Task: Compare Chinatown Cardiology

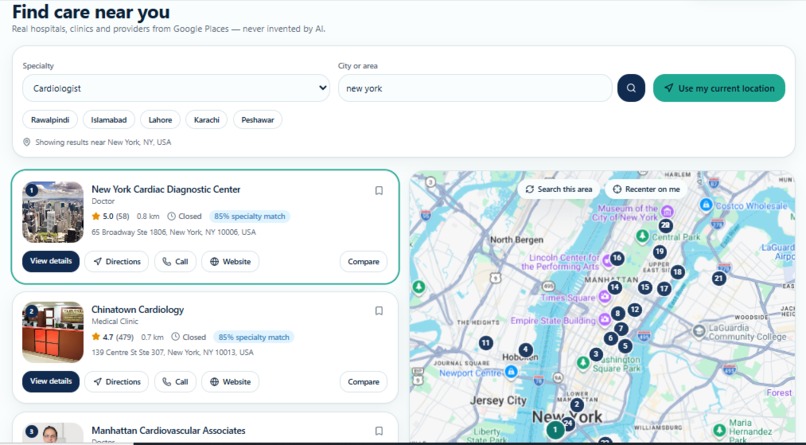Action: point(363,382)
